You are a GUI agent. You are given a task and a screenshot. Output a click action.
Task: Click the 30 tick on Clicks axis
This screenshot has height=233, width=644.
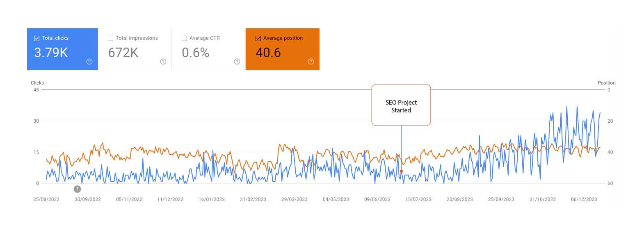36,121
